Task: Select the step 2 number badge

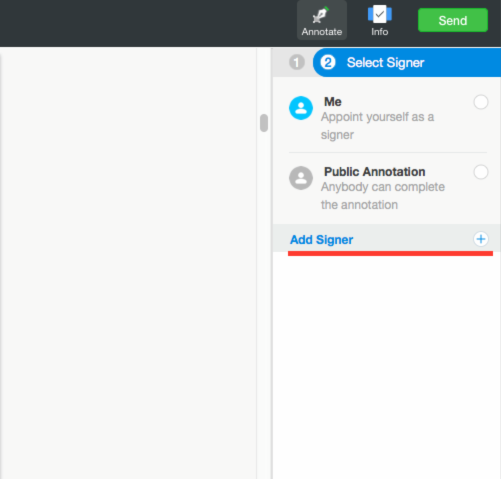Action: [x=328, y=62]
